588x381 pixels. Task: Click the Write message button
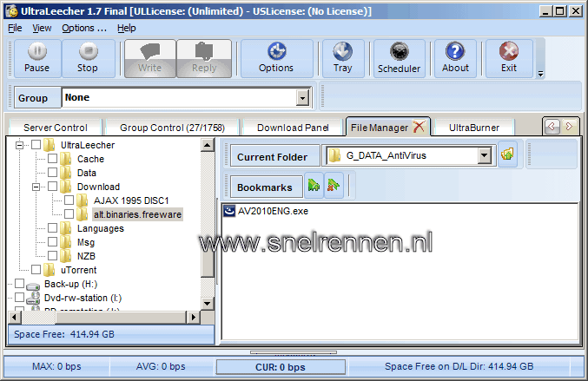[150, 58]
